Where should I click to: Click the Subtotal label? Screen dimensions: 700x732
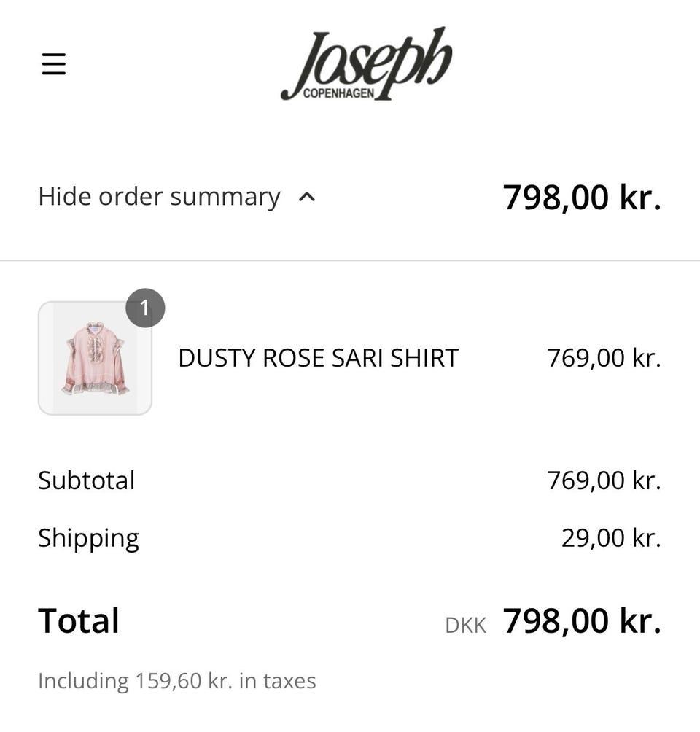point(87,480)
